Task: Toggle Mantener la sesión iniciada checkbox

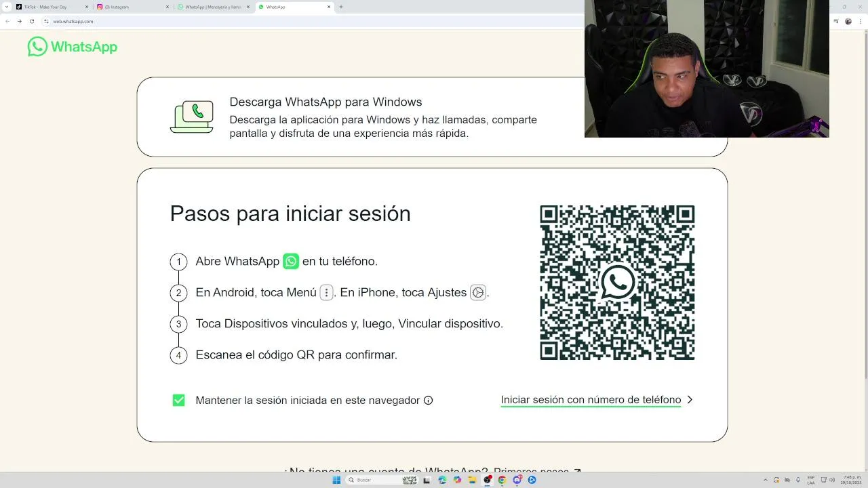Action: click(x=179, y=400)
